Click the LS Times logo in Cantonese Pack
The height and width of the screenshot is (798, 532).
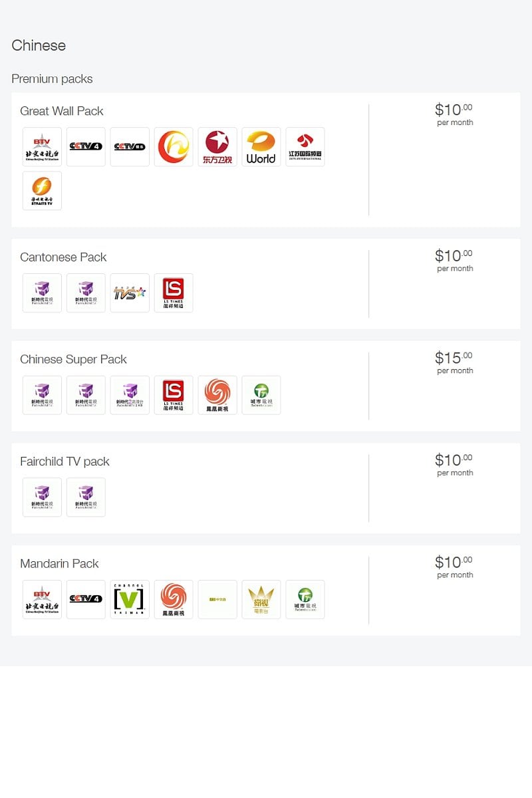coord(174,293)
